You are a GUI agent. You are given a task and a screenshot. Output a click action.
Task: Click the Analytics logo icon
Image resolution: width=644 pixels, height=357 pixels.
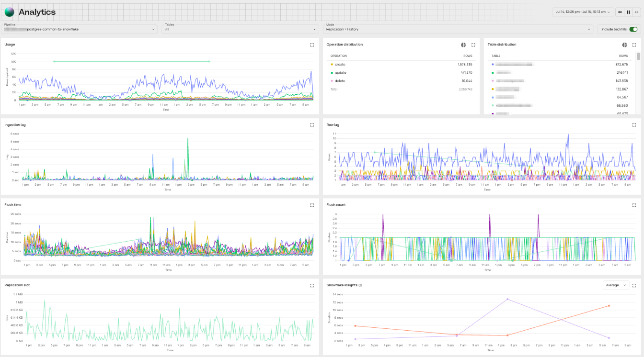(x=9, y=11)
